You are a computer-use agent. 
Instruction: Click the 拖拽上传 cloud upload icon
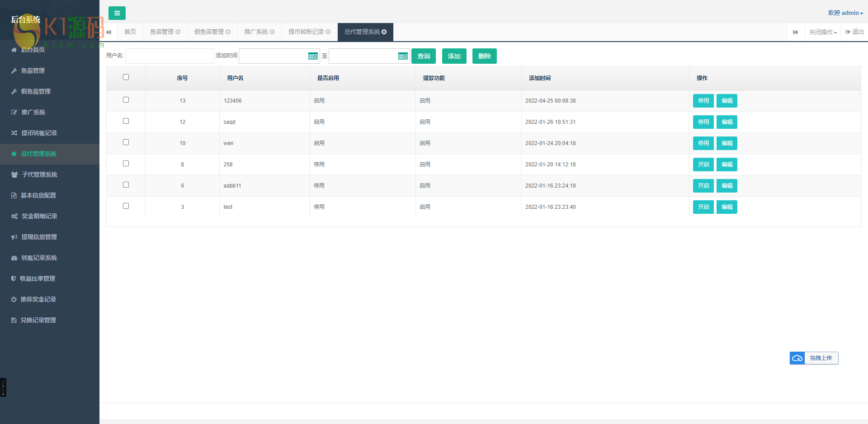click(x=797, y=358)
